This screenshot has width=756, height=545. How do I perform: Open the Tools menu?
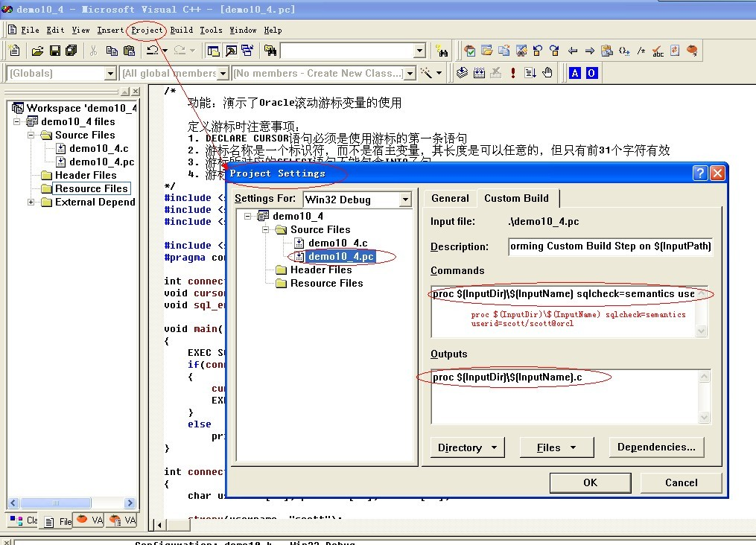(212, 30)
